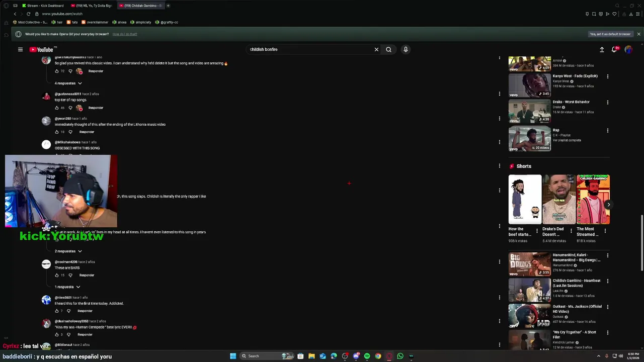The width and height of the screenshot is (644, 362).
Task: Dislike the 'These are BARS' comment
Action: pyautogui.click(x=70, y=275)
